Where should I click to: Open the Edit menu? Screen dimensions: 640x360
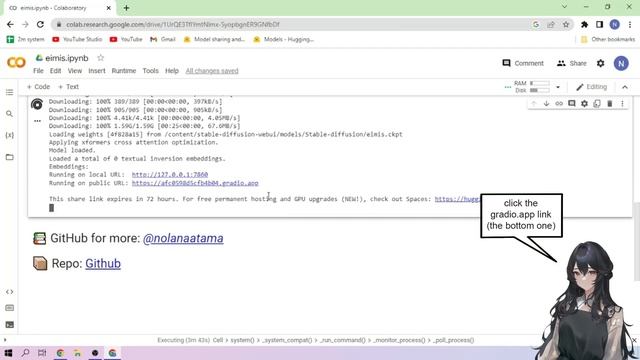click(56, 71)
